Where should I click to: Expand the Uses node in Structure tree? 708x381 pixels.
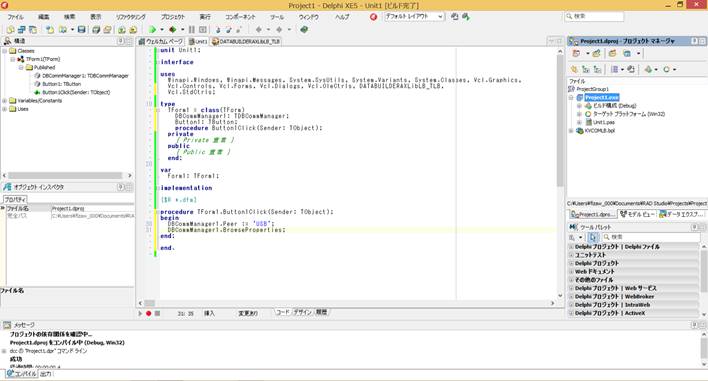[x=5, y=109]
